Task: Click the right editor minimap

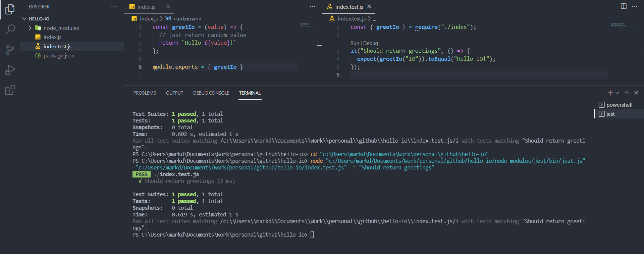Action: click(625, 25)
